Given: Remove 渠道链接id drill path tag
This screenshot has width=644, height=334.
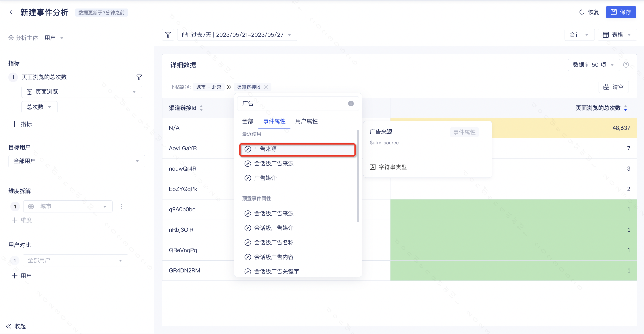Looking at the screenshot, I should point(266,87).
